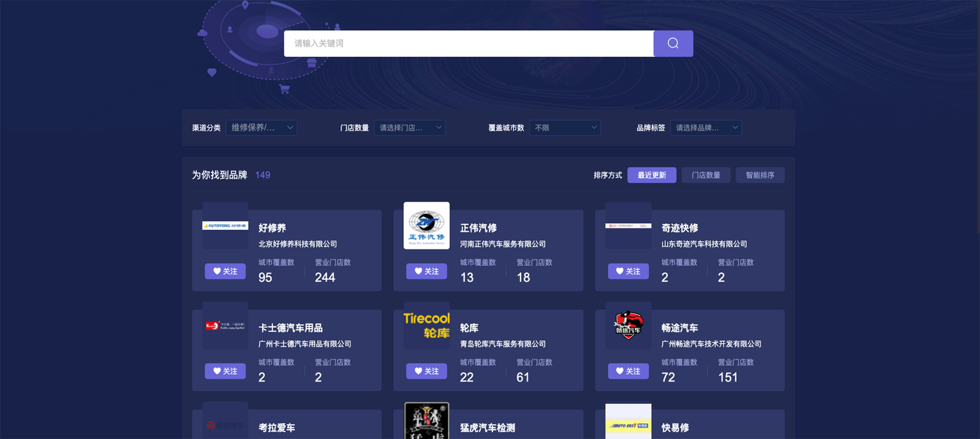Follow the 卡士德汽车用品 brand
The image size is (980, 439).
[x=225, y=371]
